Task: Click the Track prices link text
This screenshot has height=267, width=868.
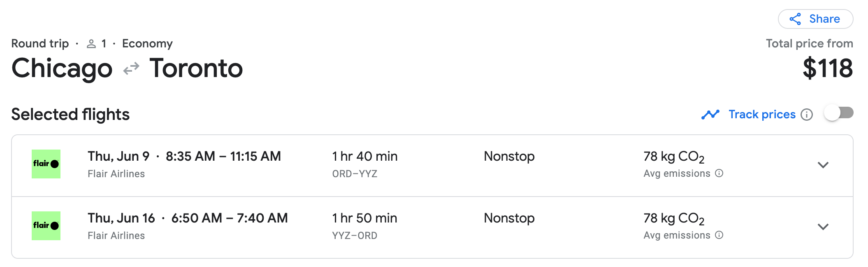Action: [762, 115]
